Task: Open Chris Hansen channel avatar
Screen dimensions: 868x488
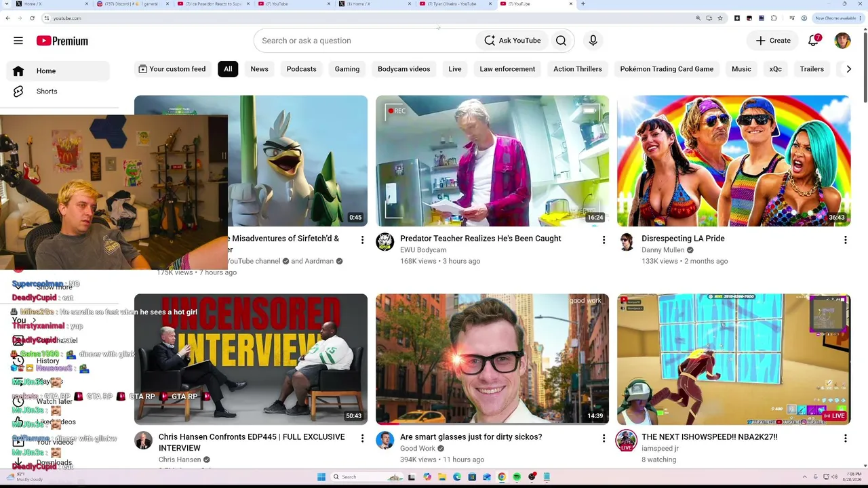Action: click(x=143, y=441)
